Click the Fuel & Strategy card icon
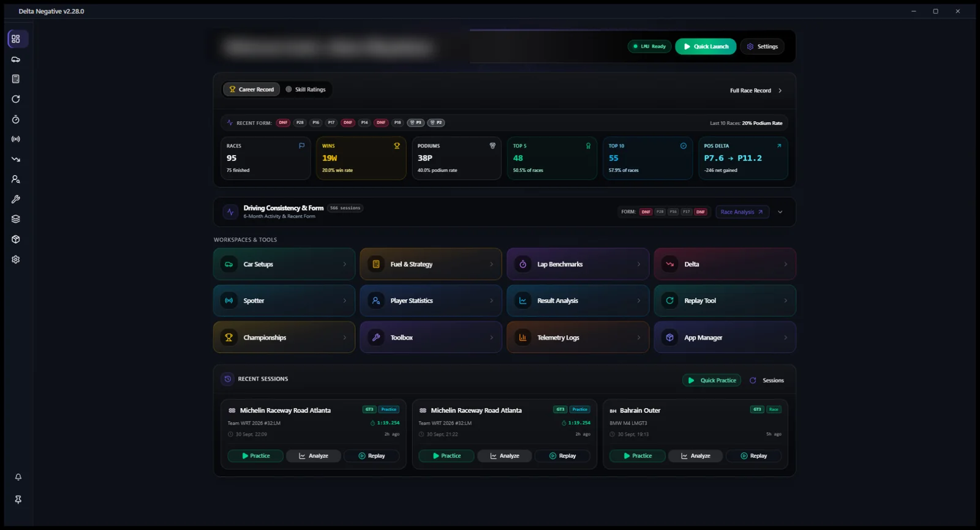 coord(376,264)
